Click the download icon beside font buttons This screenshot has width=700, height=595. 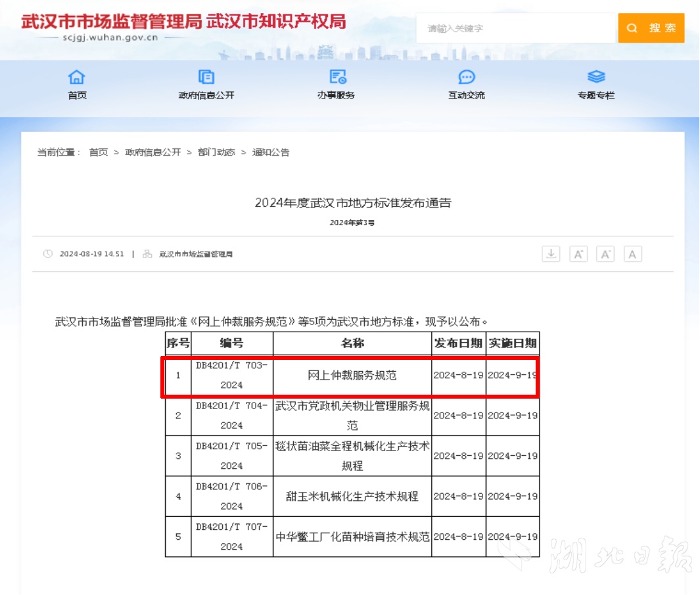point(551,254)
